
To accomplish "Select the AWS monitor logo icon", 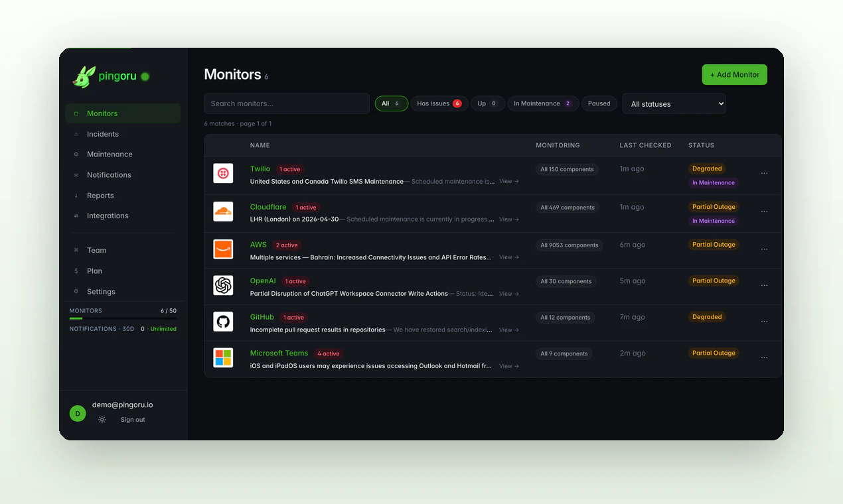I will point(222,249).
